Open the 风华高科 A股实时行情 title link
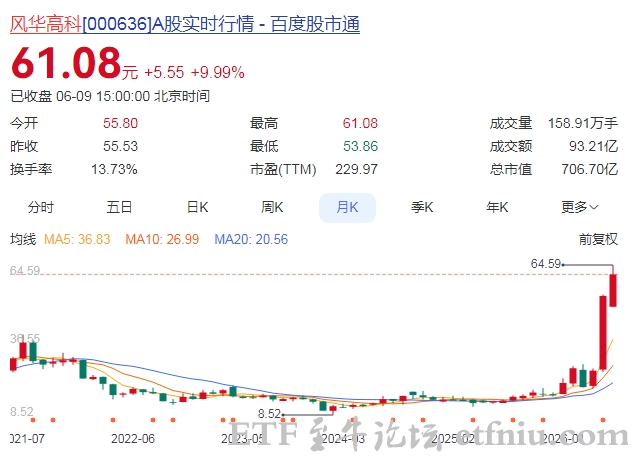Image resolution: width=633 pixels, height=459 pixels. click(x=184, y=24)
